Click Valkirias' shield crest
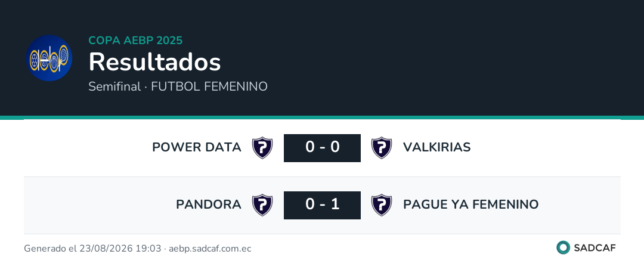644x279 pixels. tap(382, 147)
